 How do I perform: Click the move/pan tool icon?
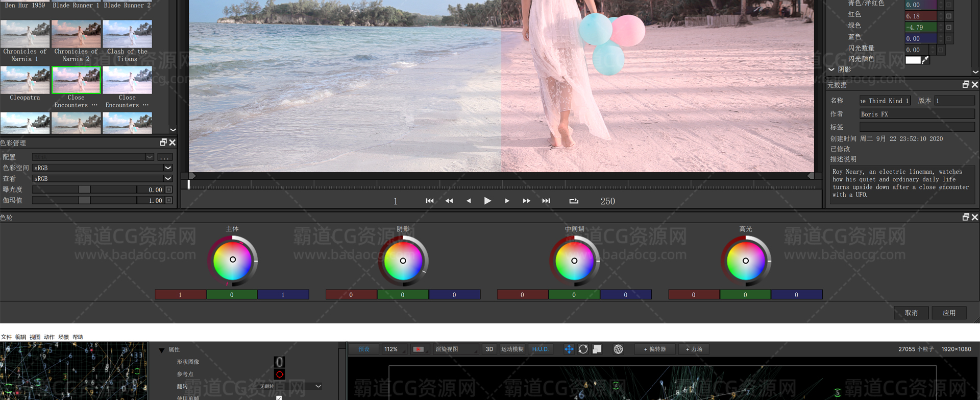pyautogui.click(x=569, y=349)
